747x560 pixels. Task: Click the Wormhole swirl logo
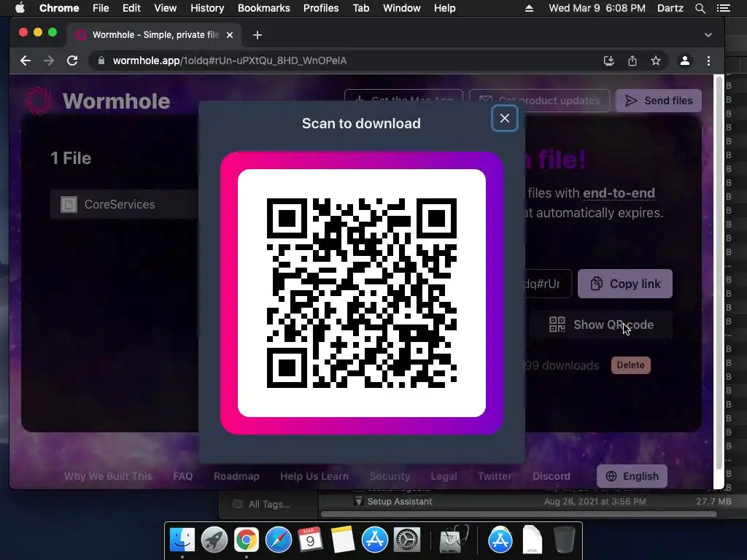38,101
